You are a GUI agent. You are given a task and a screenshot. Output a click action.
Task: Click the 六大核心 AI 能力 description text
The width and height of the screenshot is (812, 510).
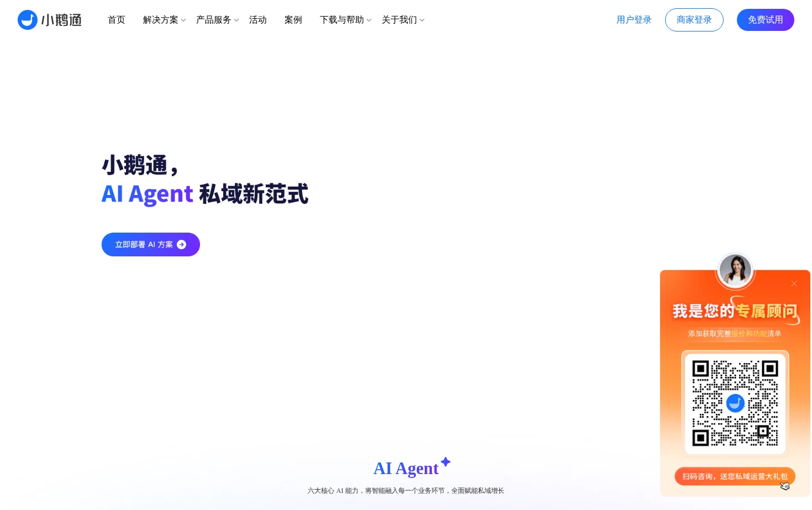(x=406, y=491)
